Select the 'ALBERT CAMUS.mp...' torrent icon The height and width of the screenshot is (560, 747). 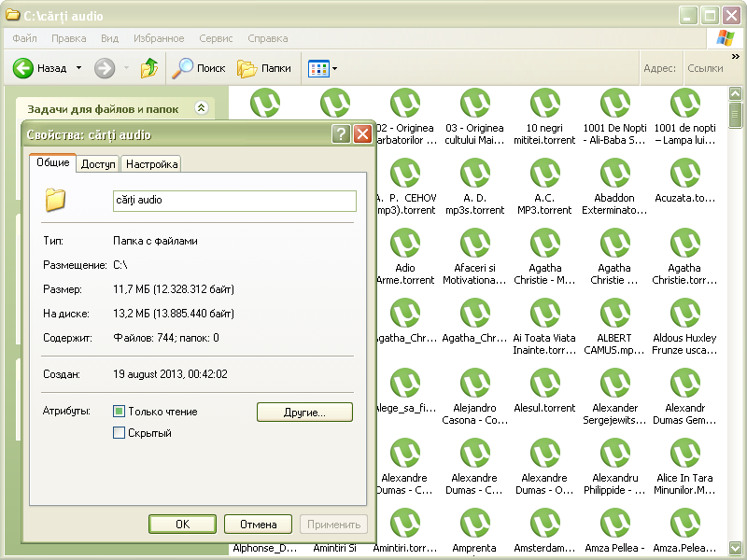click(x=615, y=313)
